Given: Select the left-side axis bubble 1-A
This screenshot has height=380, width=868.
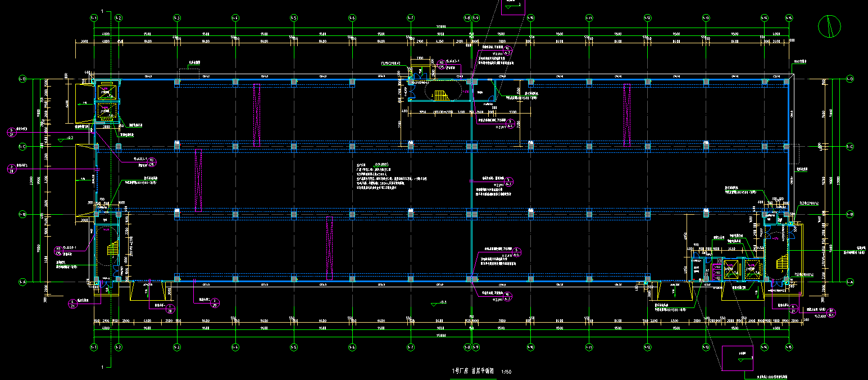Looking at the screenshot, I should click(x=23, y=282).
